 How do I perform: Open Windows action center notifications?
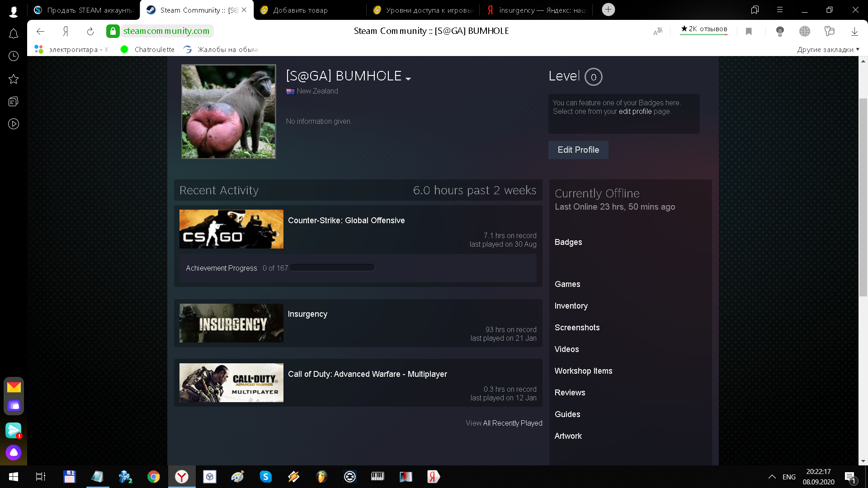[850, 477]
